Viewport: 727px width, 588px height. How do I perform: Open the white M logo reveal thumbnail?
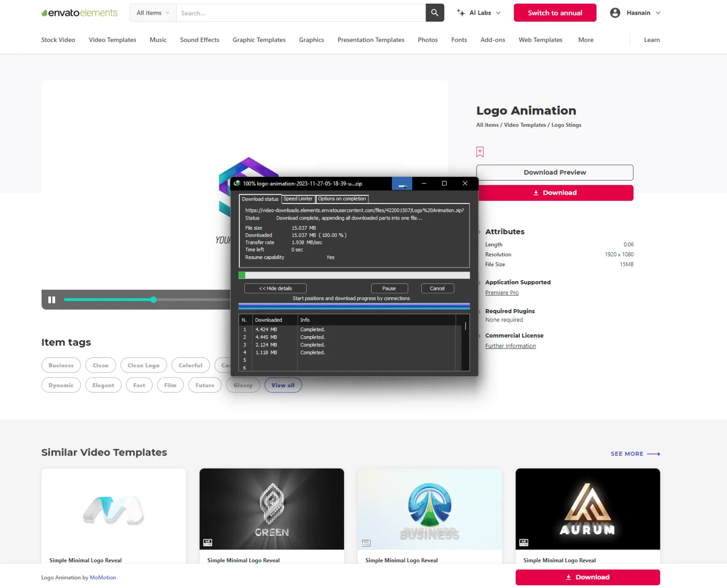(114, 509)
